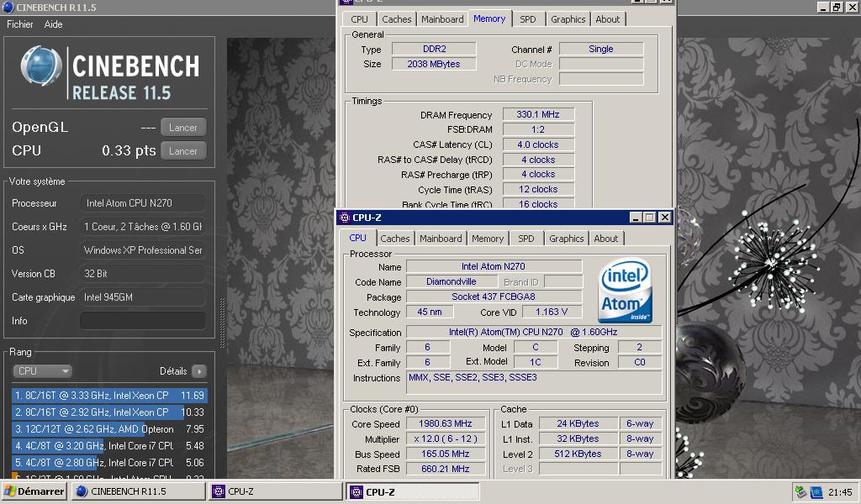Click the Core VID value 1.163 V
The image size is (861, 504).
click(552, 312)
